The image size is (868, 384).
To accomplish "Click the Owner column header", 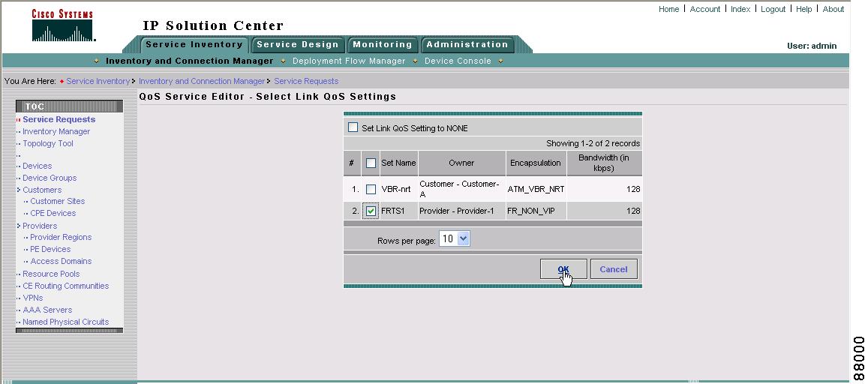I will pos(461,163).
